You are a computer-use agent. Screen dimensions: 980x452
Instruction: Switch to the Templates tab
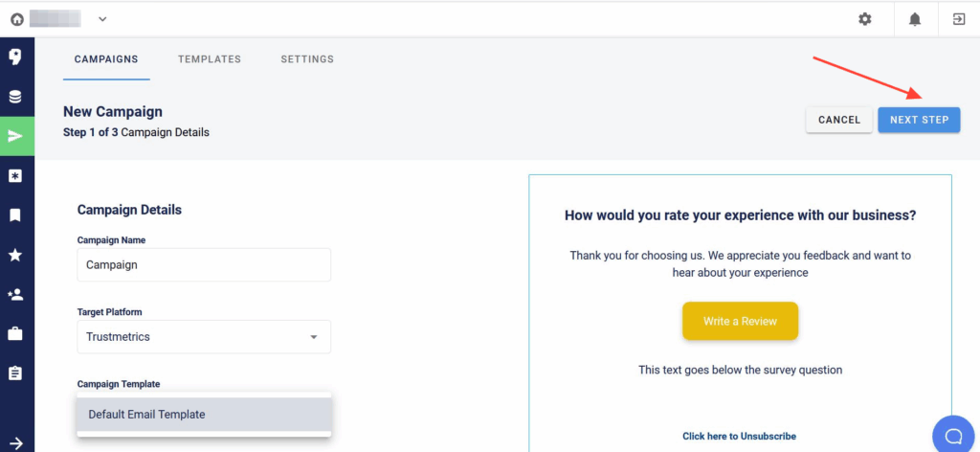(x=210, y=59)
